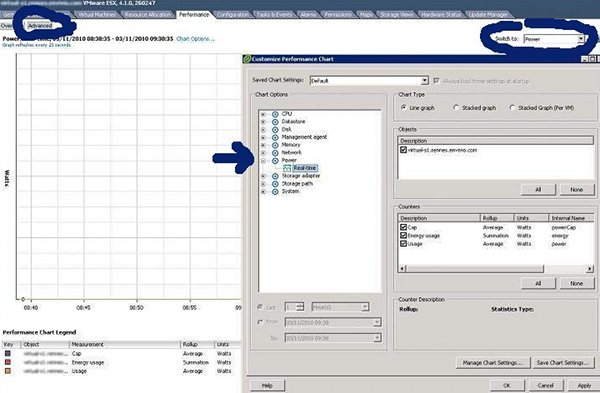600x393 pixels.
Task: Select the Last time range radio button
Action: coord(260,307)
